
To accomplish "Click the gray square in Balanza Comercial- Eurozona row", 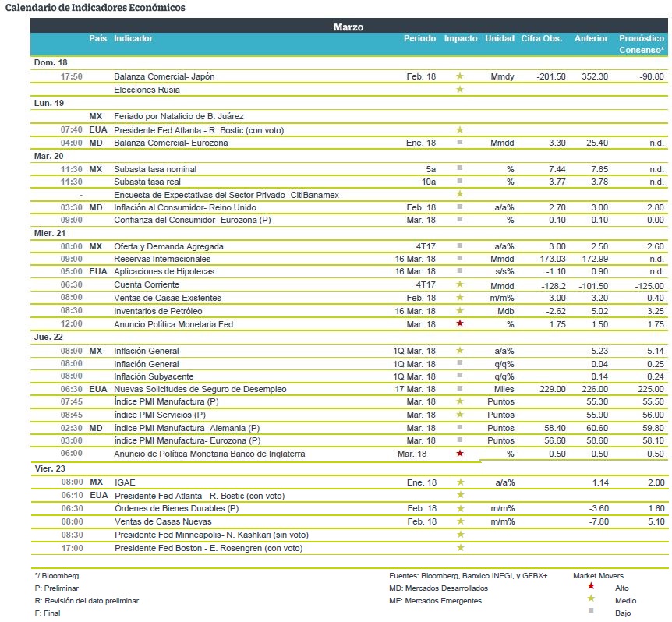I will (x=460, y=142).
